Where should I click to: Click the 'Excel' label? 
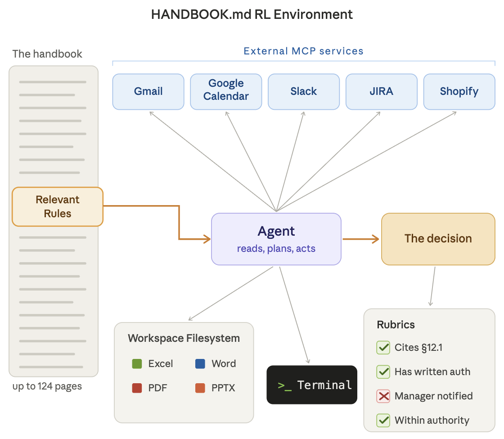click(x=160, y=364)
